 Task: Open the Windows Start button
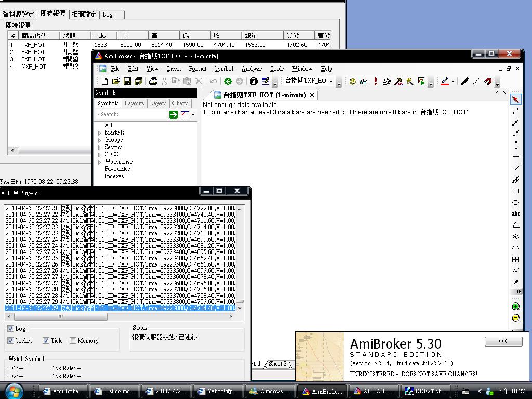coord(14,391)
